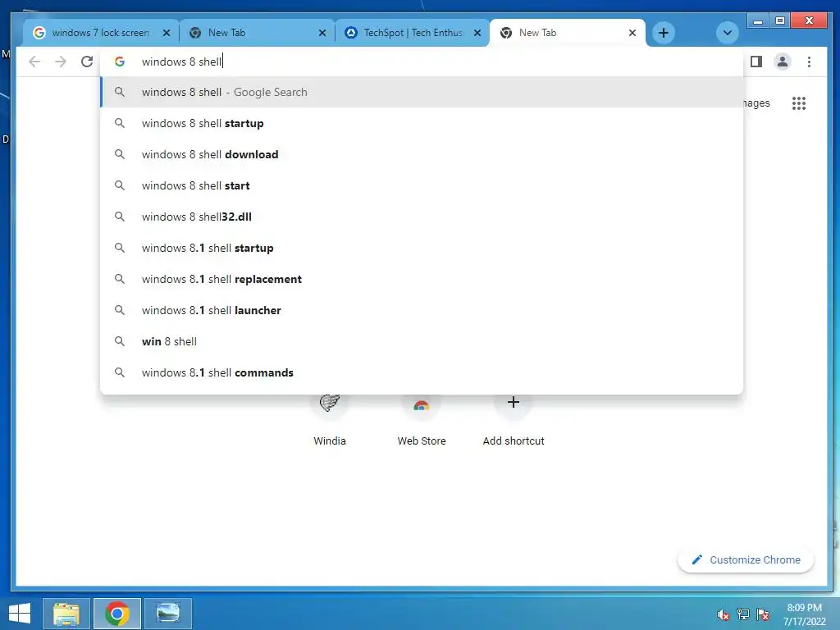Select 'windows 8 shell start' suggestion

point(422,185)
